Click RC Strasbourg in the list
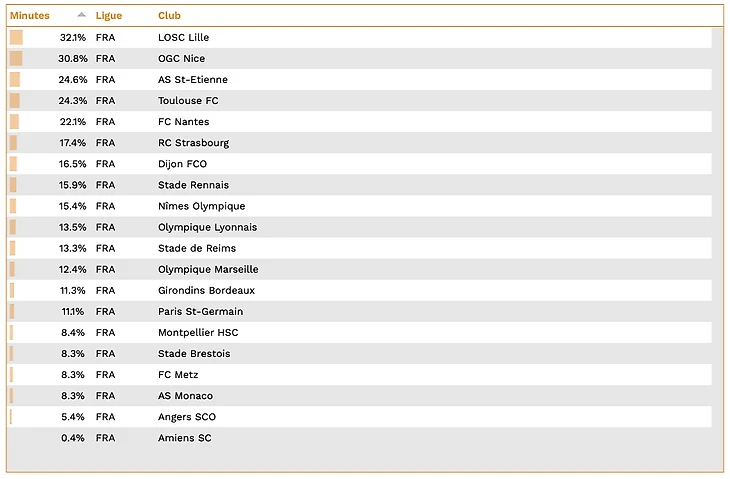Viewport: 730px width, 479px height. click(x=193, y=143)
